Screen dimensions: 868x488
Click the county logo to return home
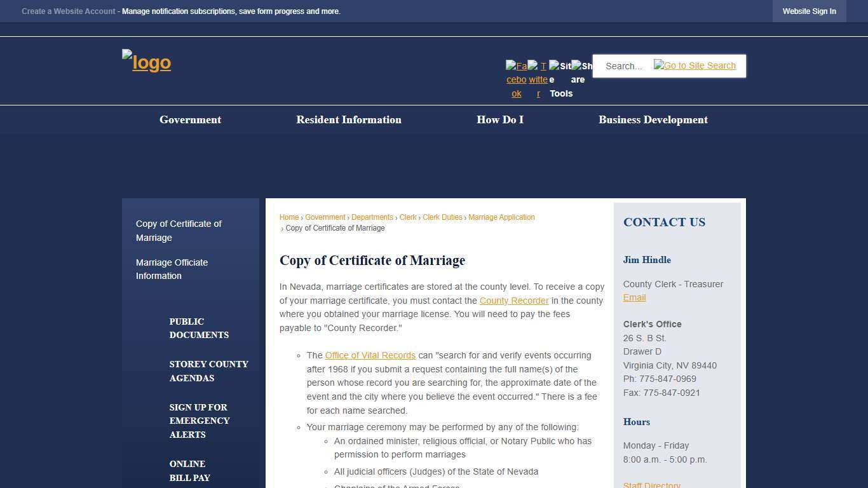(146, 62)
